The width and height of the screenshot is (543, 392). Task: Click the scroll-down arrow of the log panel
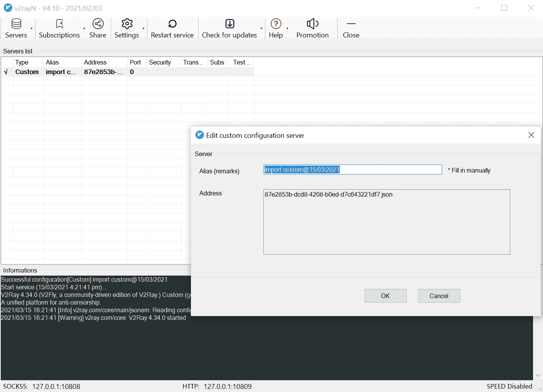tap(538, 376)
